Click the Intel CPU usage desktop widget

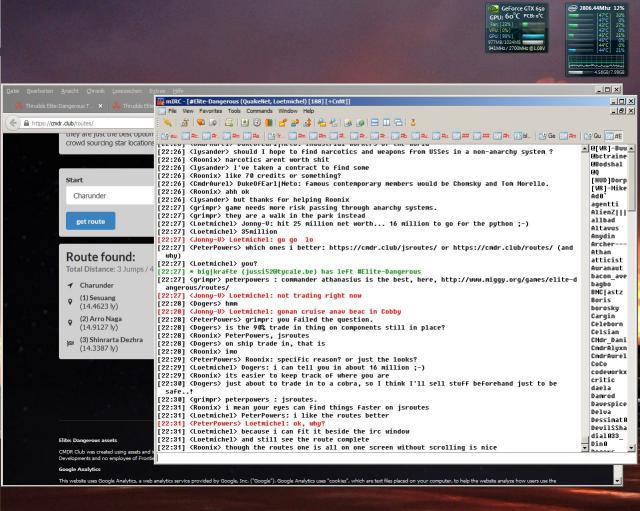596,40
